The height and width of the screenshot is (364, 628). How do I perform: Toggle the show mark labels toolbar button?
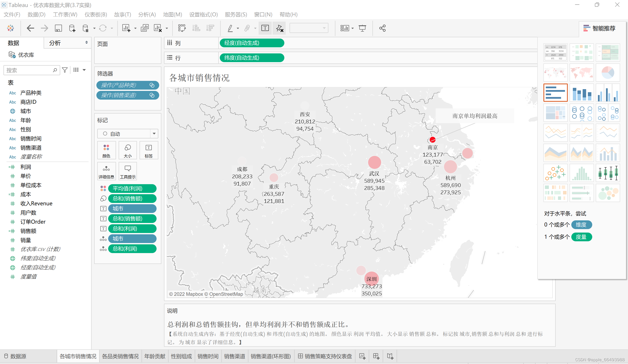pos(265,28)
